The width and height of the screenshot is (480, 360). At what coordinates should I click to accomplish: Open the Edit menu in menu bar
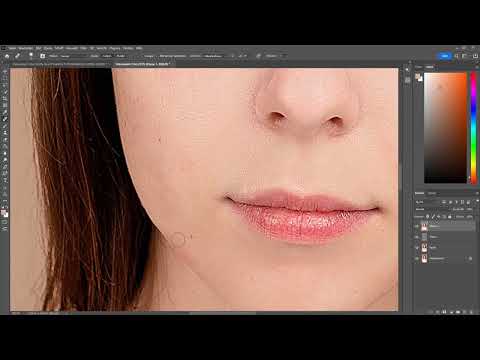pyautogui.click(x=26, y=48)
